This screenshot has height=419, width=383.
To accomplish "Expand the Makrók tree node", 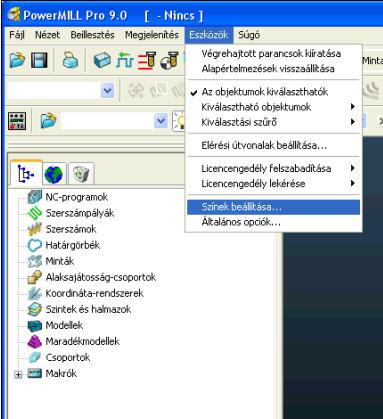I will click(x=18, y=374).
